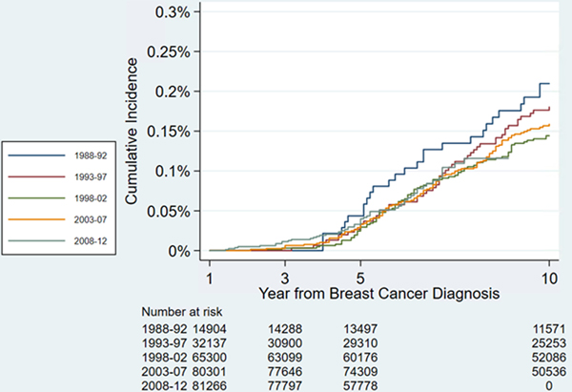Image resolution: width=572 pixels, height=392 pixels.
Task: Click the x-axis tick label 5
Action: (x=361, y=274)
